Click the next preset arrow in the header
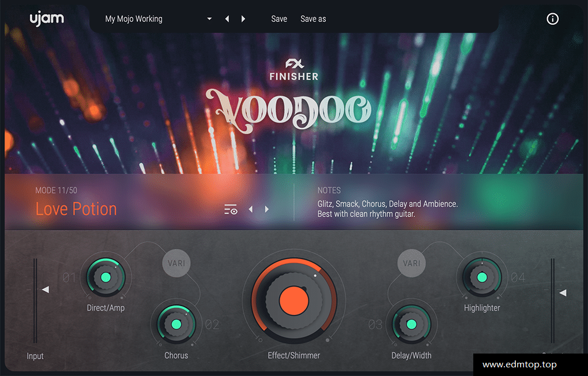Screen dimensions: 588x376 (243, 18)
